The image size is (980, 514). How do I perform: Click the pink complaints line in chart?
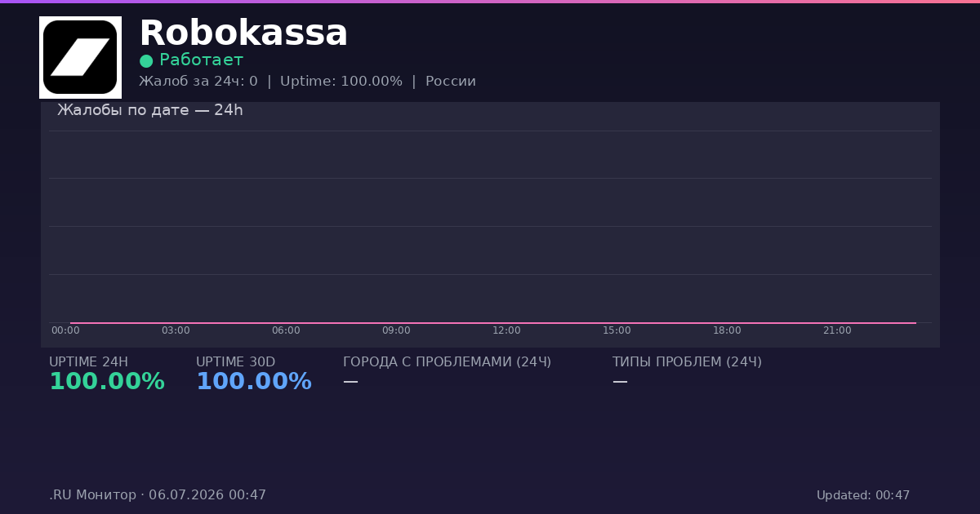click(x=493, y=323)
